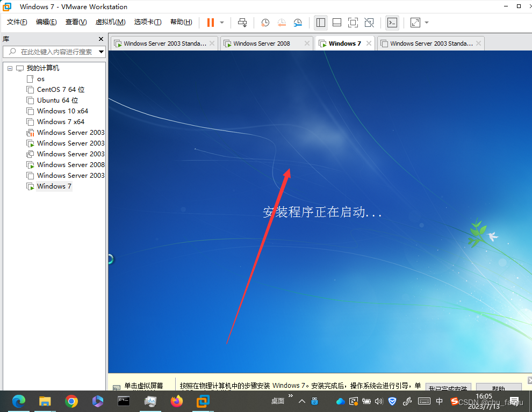Open the 虚拟机(M) menu

[110, 22]
